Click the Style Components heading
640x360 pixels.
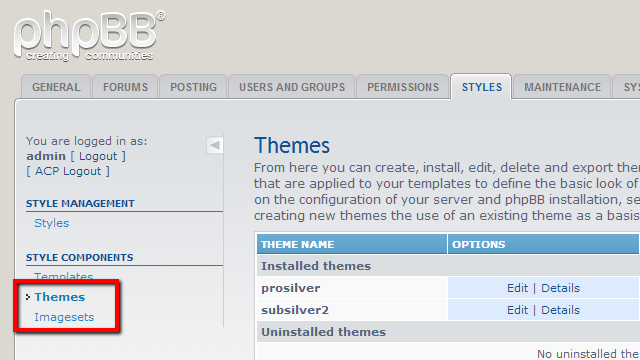point(80,257)
